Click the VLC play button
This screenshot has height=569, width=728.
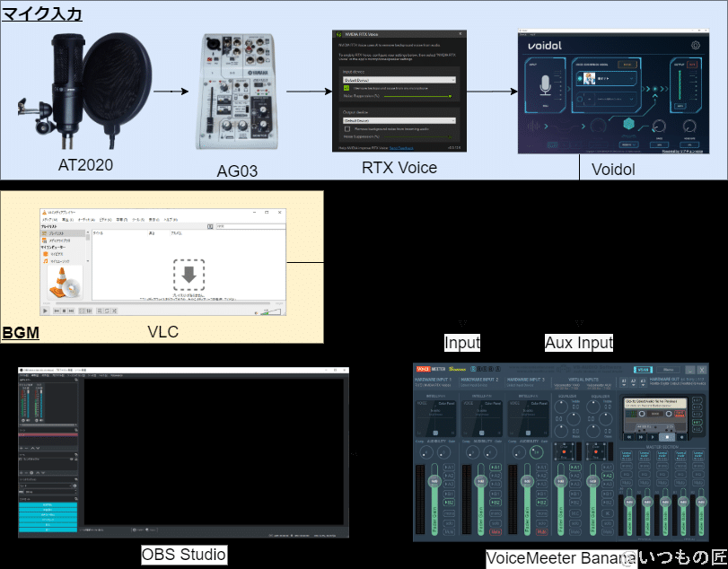(x=45, y=311)
